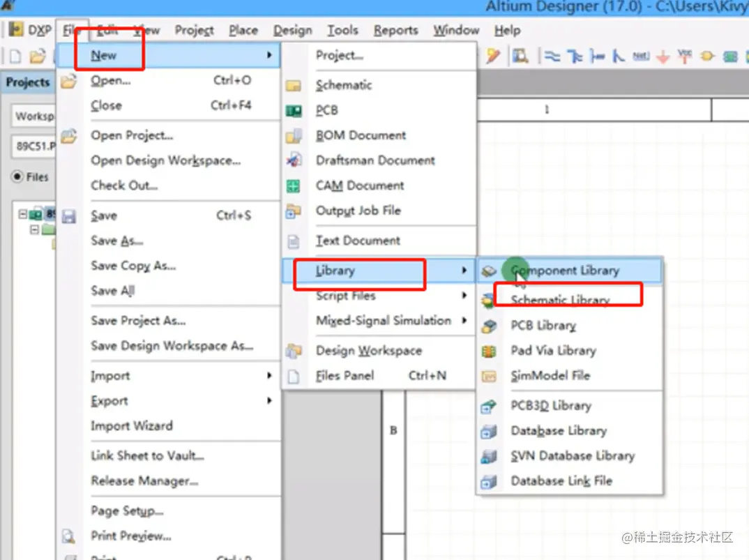The height and width of the screenshot is (560, 749).
Task: Expand the Import submenu arrow
Action: [269, 376]
